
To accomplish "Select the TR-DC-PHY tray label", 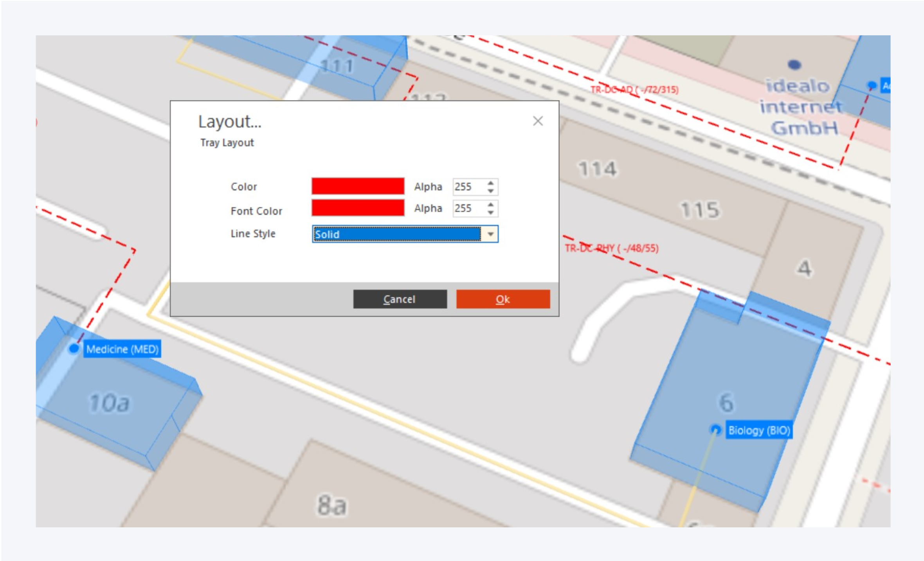I will 611,248.
